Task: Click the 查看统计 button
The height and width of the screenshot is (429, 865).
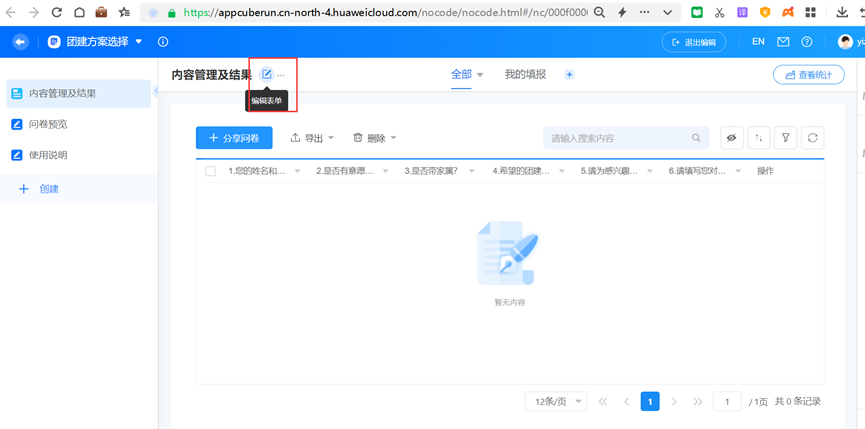Action: (809, 75)
